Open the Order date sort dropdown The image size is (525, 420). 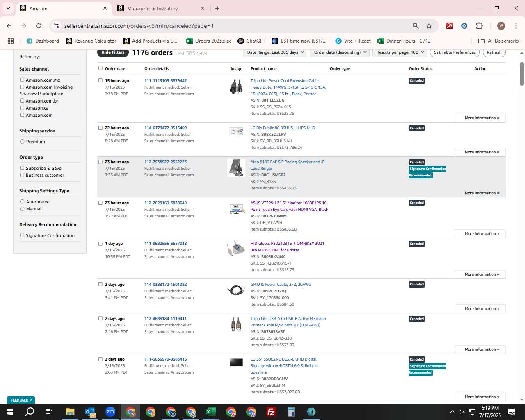coord(340,52)
